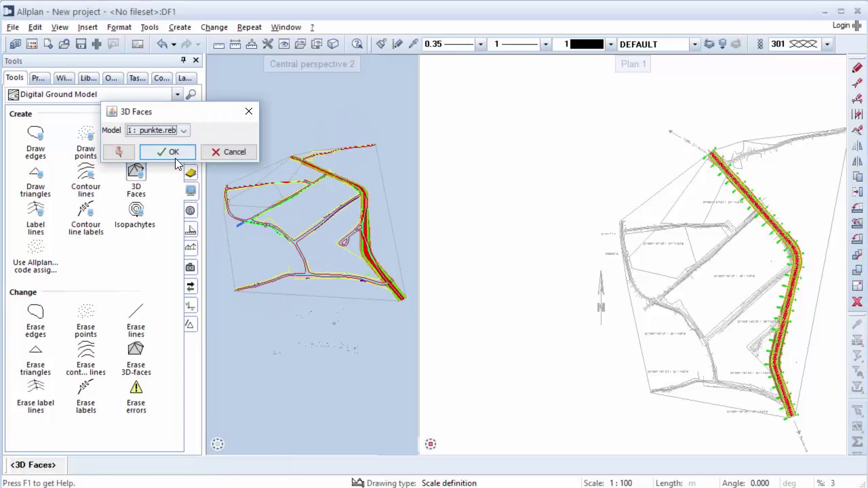Select the Contour lines tool
This screenshot has height=488, width=868.
pos(85,180)
